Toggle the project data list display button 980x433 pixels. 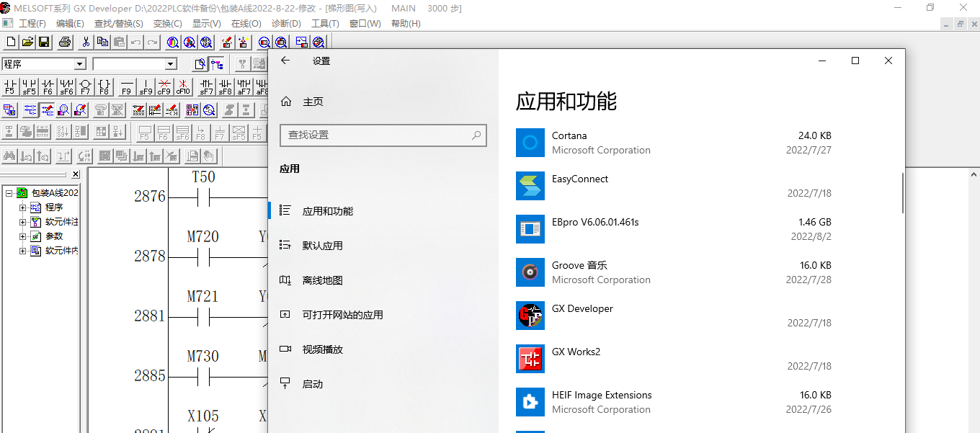(217, 64)
